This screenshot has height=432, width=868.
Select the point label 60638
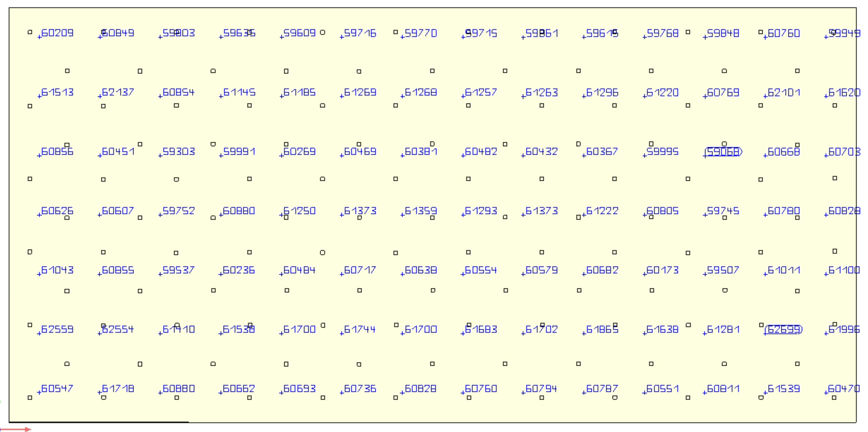[421, 270]
